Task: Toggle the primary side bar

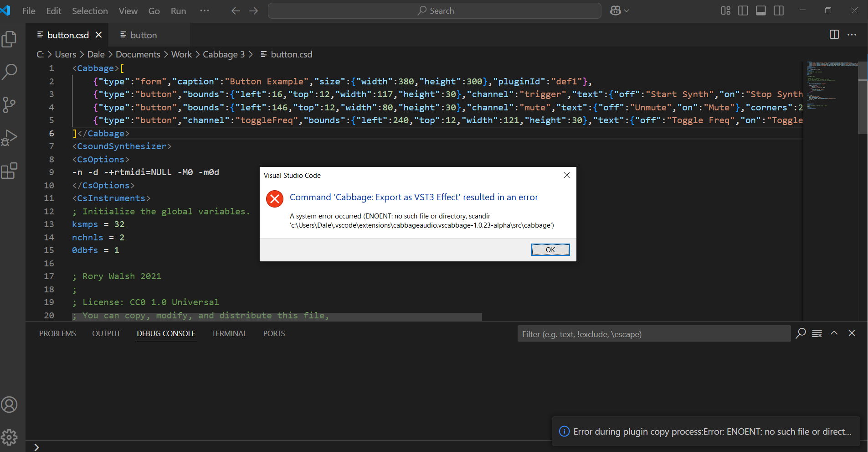Action: coord(743,11)
